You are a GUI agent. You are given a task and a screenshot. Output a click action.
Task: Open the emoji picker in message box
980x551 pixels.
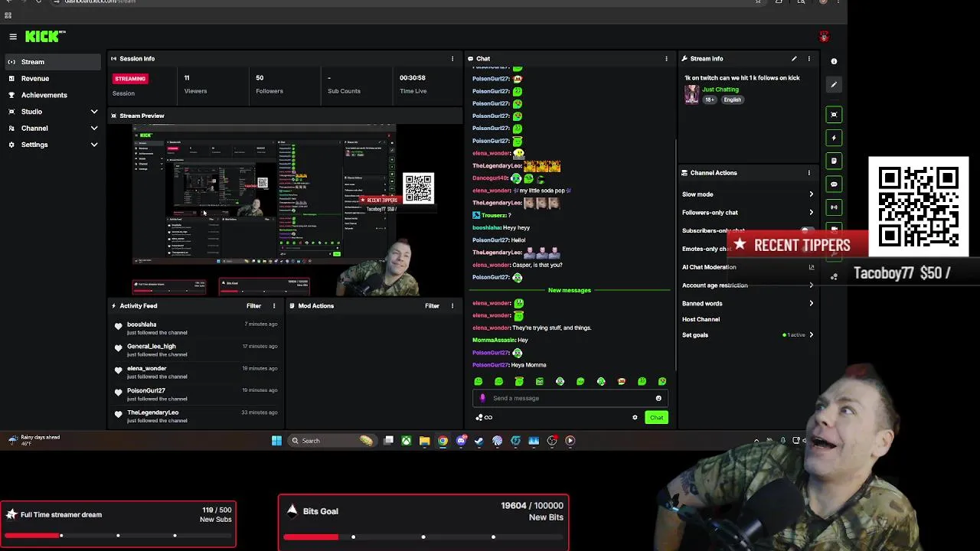point(658,398)
